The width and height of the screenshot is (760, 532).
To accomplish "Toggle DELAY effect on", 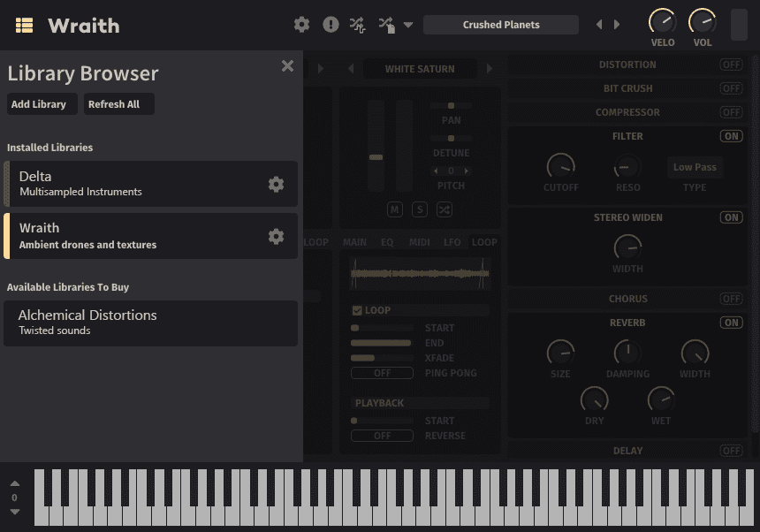I will point(731,451).
